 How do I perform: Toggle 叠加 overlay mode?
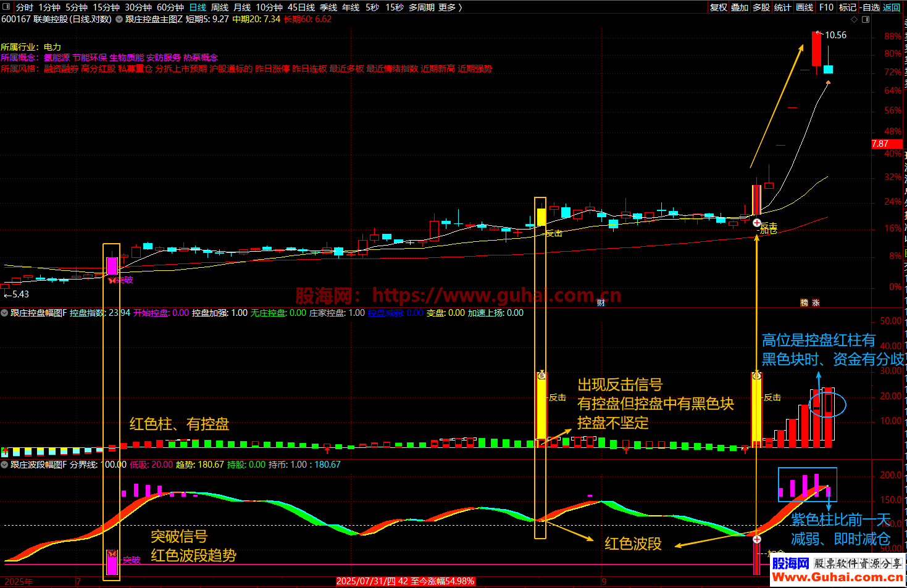[740, 7]
